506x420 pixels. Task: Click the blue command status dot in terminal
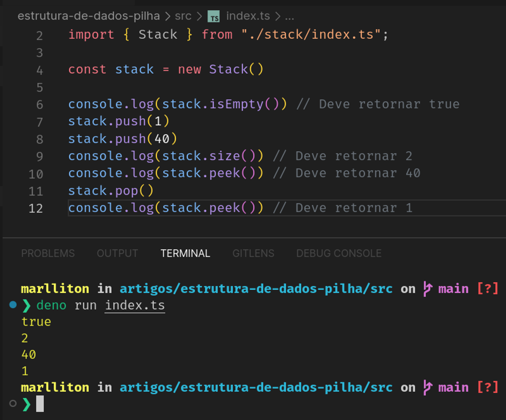tap(13, 305)
